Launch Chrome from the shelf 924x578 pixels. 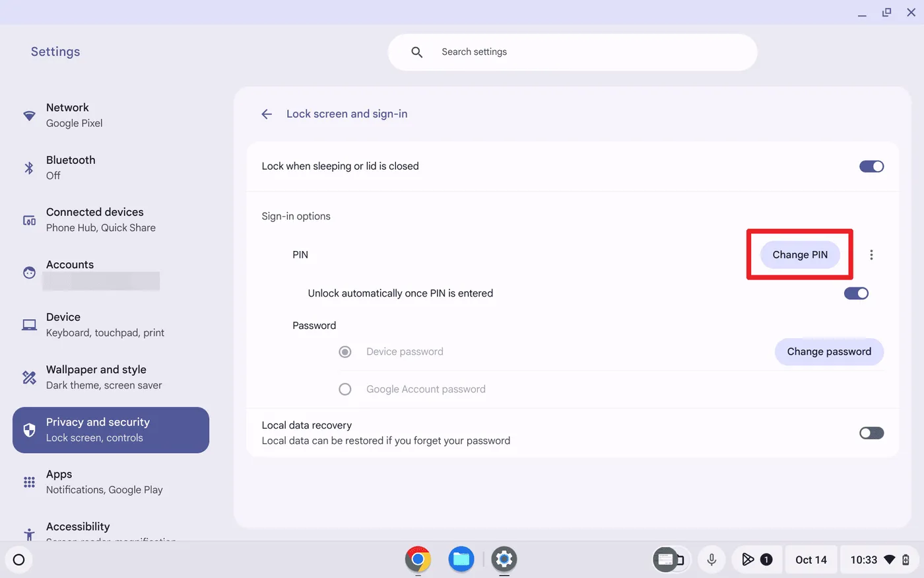(x=418, y=560)
